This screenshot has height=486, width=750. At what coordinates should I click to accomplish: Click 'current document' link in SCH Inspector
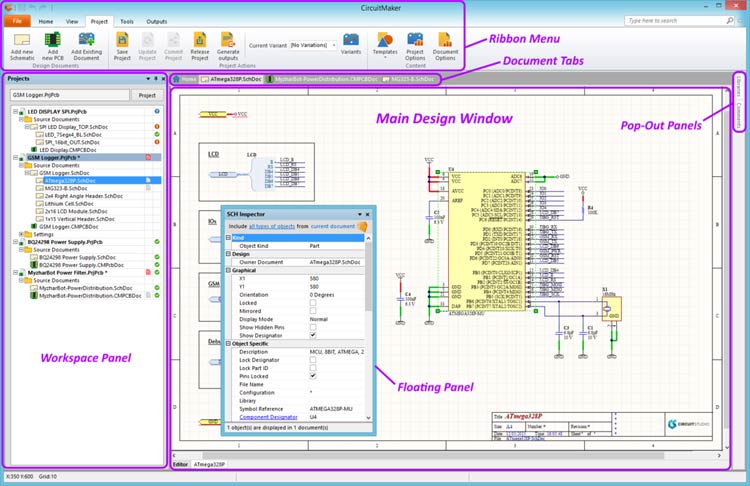[333, 226]
